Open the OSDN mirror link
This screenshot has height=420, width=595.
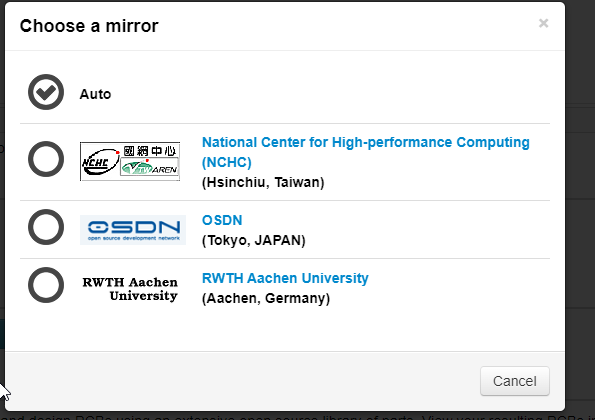222,220
